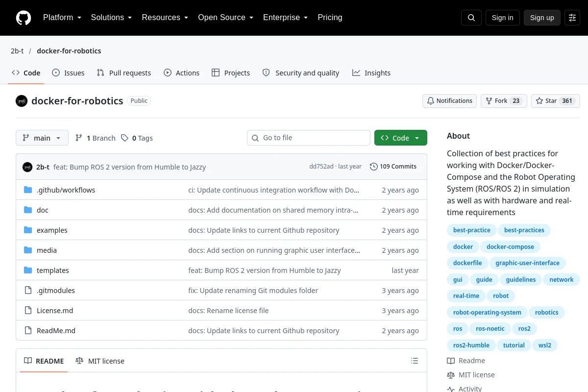This screenshot has width=588, height=392.
Task: Click the ReadMe.md file icon
Action: pyautogui.click(x=28, y=331)
